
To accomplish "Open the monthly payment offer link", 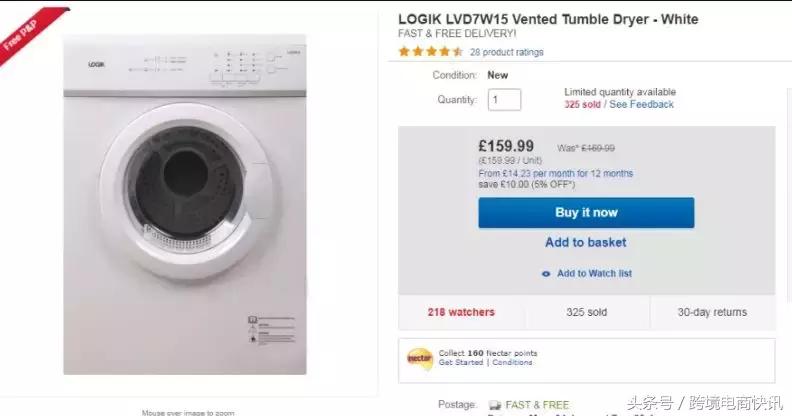I will click(x=555, y=173).
